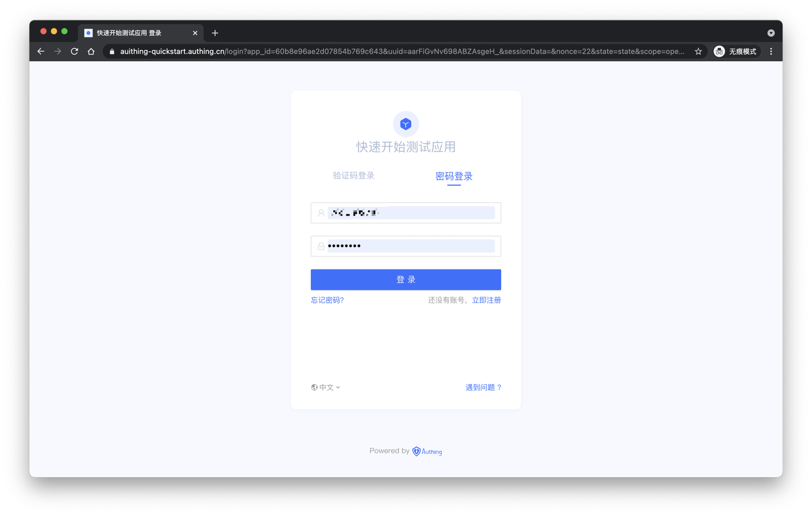Bookmark this page with the star icon

coord(698,52)
